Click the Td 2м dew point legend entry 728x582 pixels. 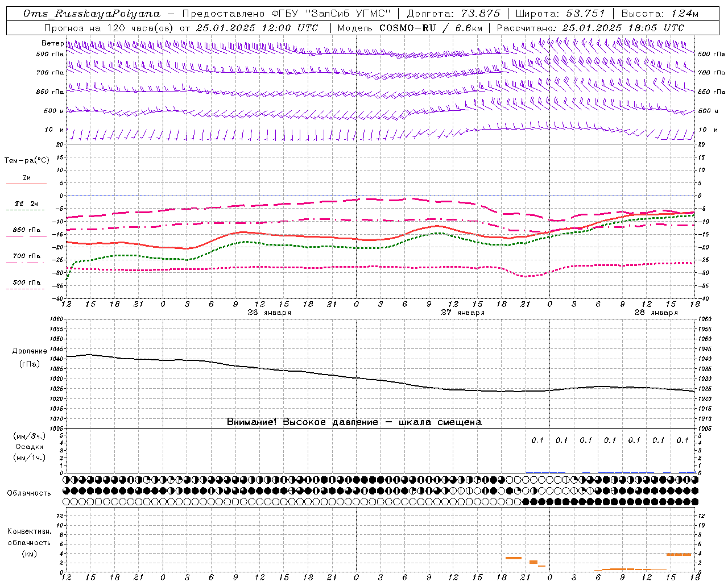(27, 203)
